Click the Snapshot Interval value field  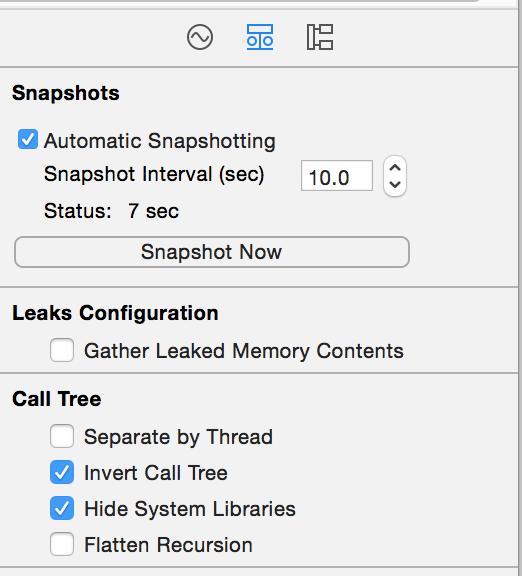(337, 176)
